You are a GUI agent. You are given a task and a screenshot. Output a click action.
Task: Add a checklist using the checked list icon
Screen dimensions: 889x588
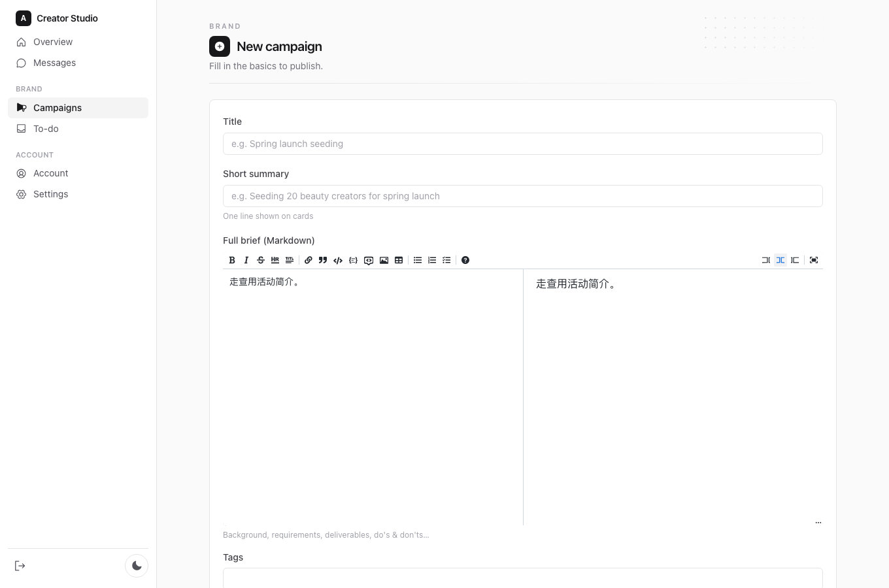[x=446, y=260]
